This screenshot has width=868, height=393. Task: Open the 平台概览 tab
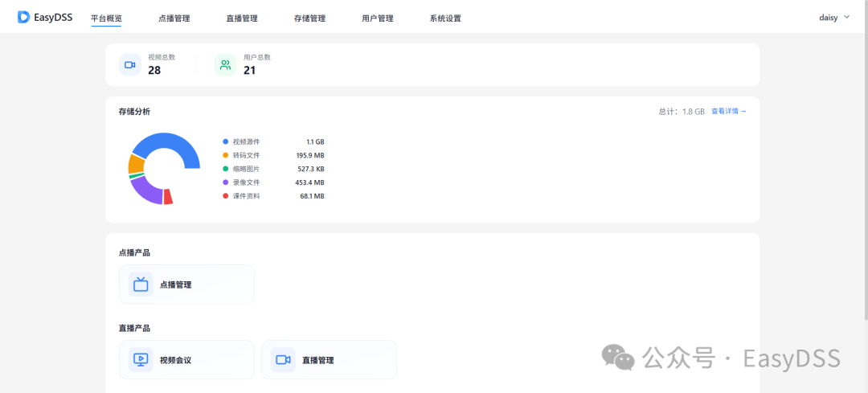tap(106, 18)
